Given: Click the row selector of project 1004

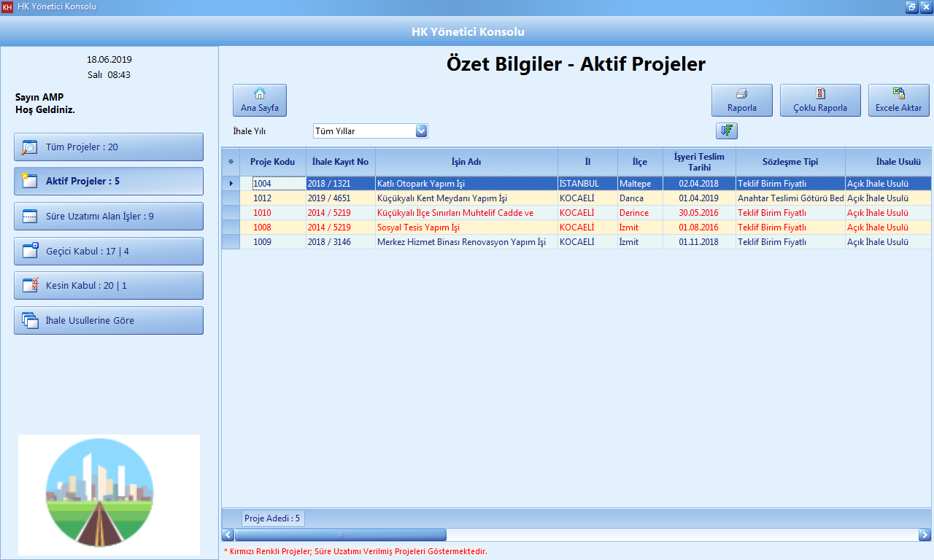Looking at the screenshot, I should (231, 183).
